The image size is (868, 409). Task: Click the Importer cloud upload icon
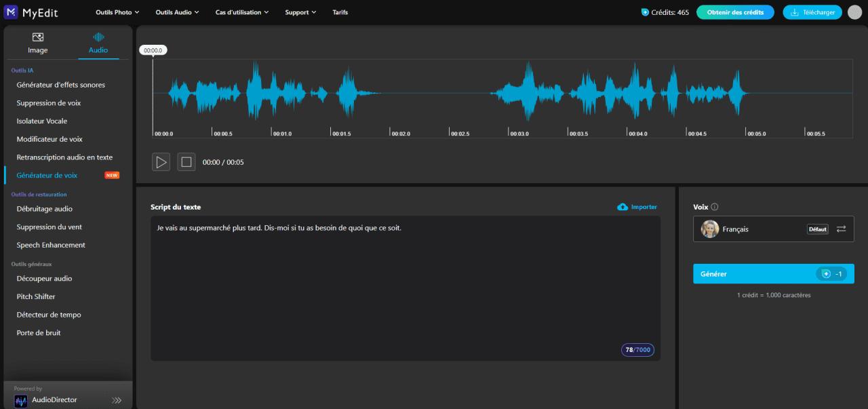tap(623, 207)
